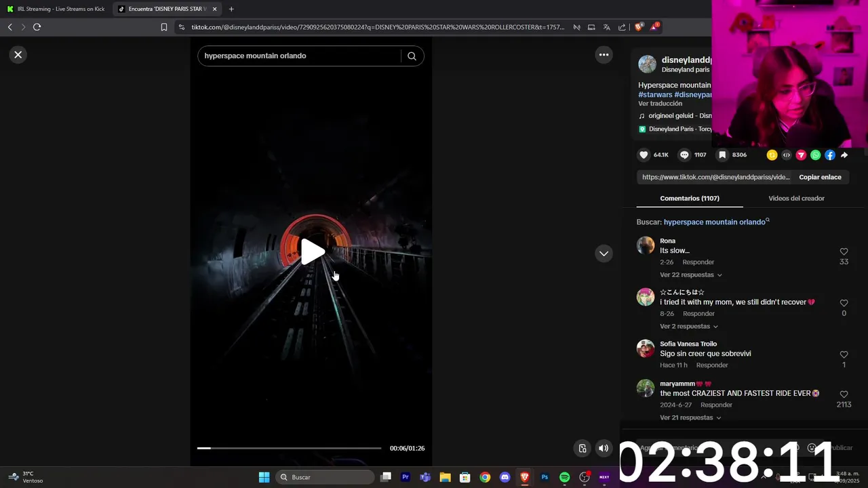
Task: Open Rona's profile avatar
Action: pos(646,245)
